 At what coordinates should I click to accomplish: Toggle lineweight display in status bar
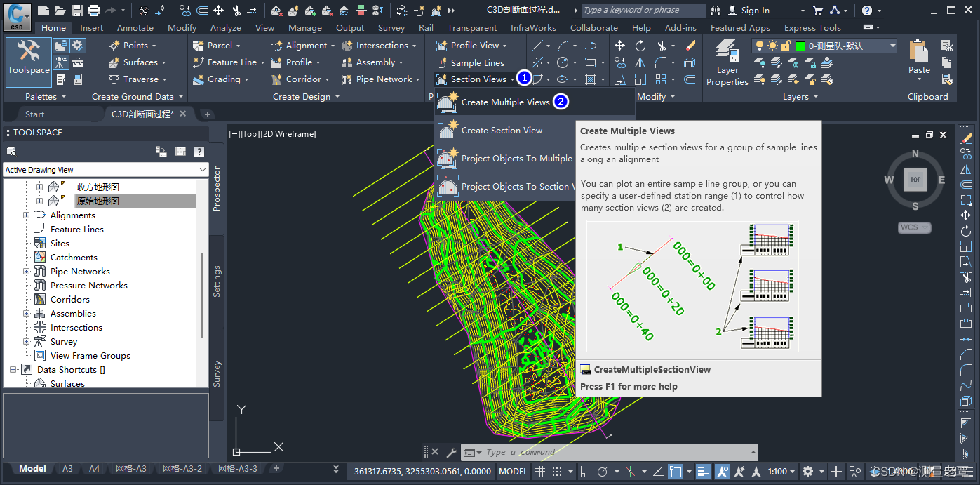pos(704,472)
